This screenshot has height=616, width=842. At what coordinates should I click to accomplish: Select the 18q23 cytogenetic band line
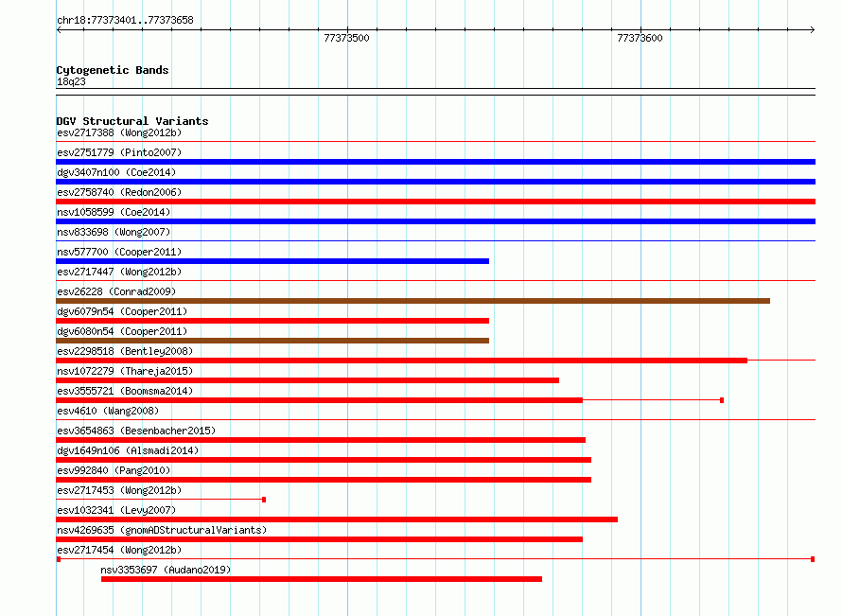tap(435, 92)
